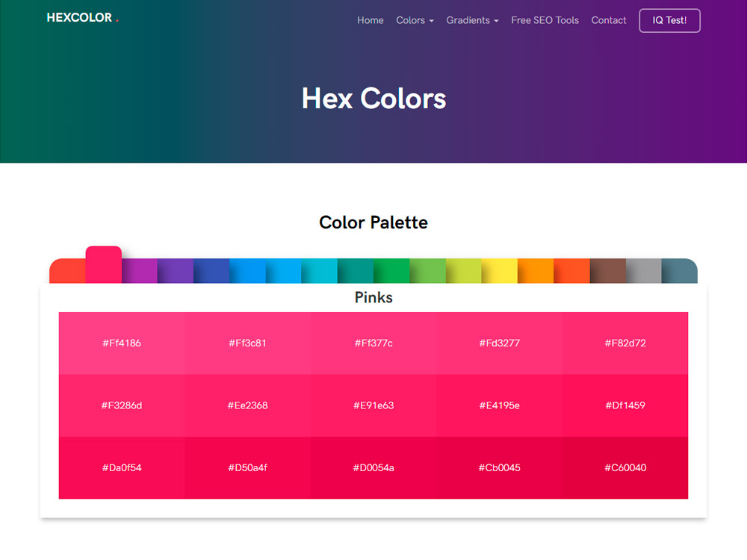Image resolution: width=747 pixels, height=560 pixels.
Task: Click the #E91e63 color cell
Action: (373, 405)
